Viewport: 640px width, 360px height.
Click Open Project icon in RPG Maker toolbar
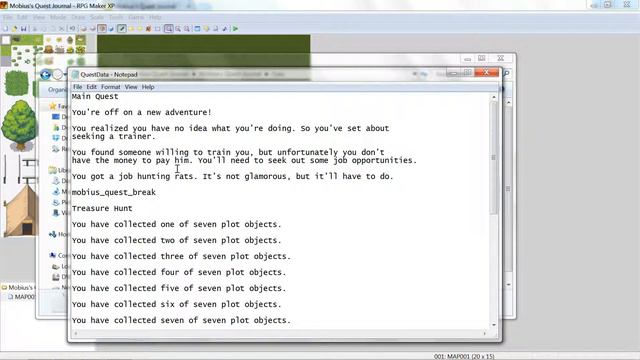click(14, 29)
